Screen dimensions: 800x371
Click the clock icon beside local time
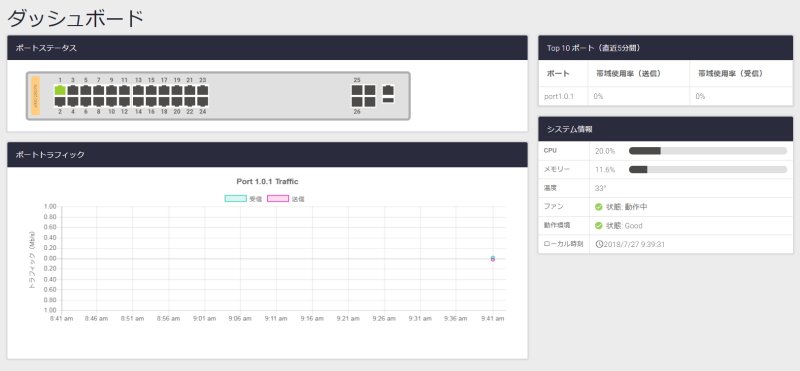coord(599,244)
